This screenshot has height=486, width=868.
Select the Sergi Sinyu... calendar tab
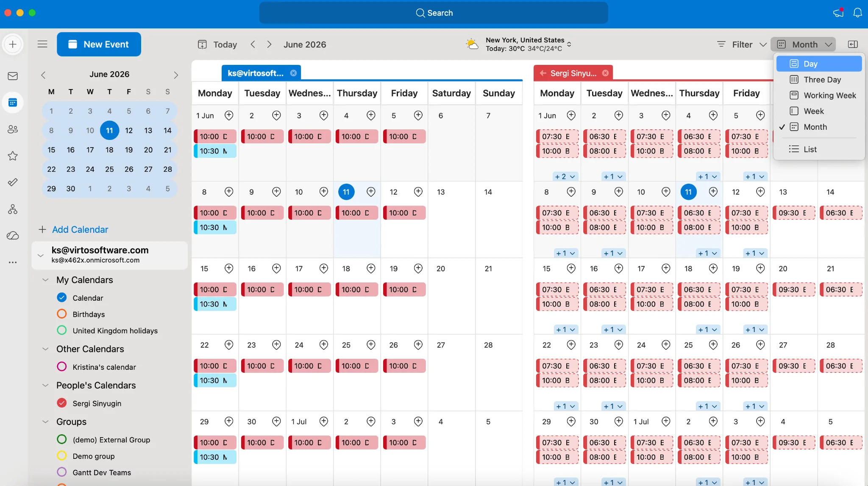coord(573,73)
